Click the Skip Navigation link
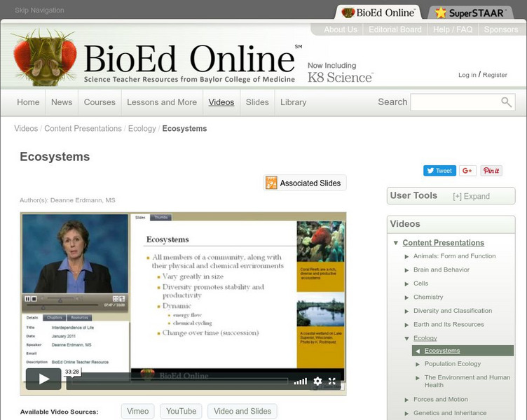This screenshot has height=420, width=527. point(39,10)
